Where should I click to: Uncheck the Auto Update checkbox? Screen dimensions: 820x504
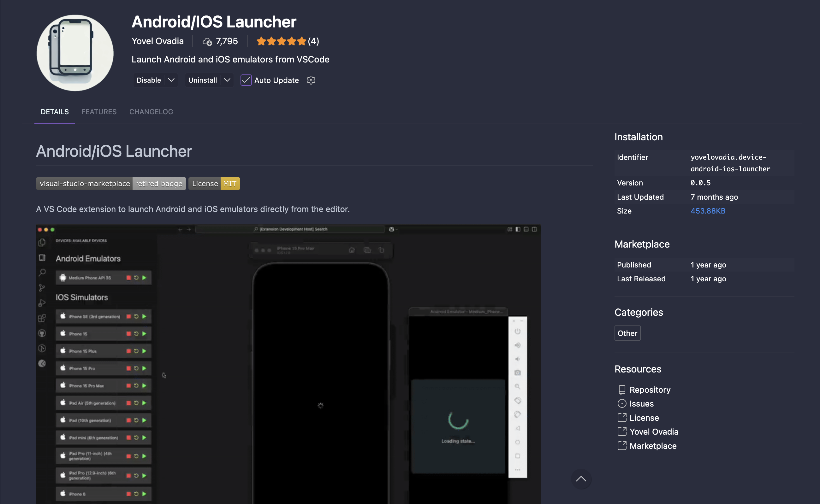click(246, 80)
